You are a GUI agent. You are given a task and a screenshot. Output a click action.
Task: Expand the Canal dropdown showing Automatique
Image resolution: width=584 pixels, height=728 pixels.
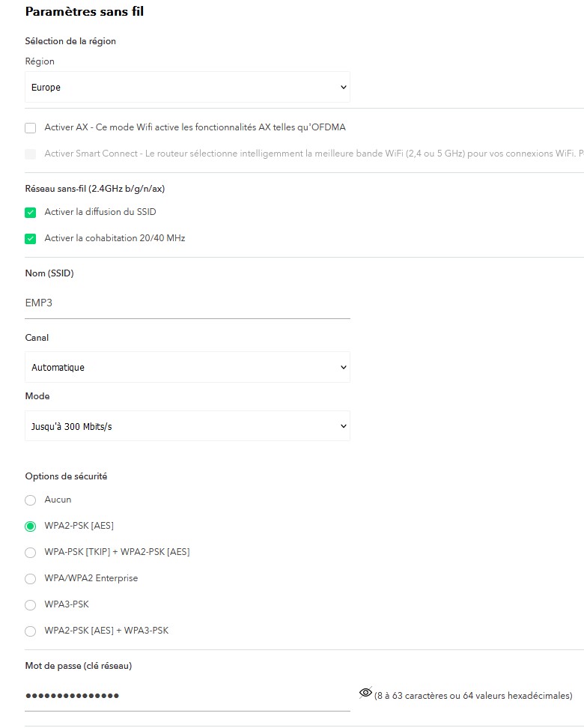coord(187,368)
